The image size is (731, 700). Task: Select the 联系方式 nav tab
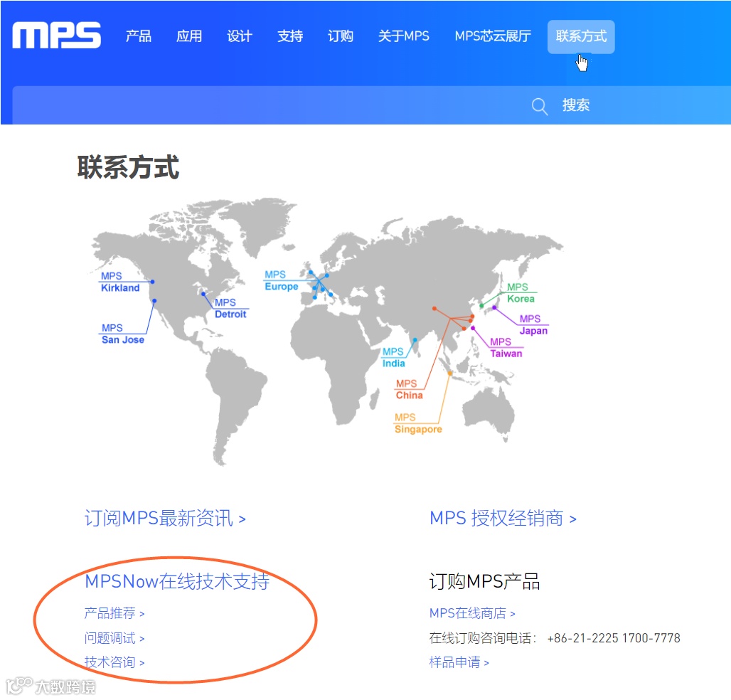coord(581,36)
